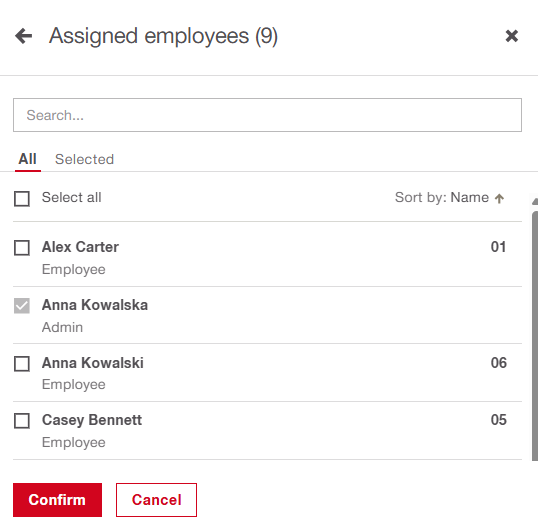Tick the Select all checkbox

pos(22,199)
